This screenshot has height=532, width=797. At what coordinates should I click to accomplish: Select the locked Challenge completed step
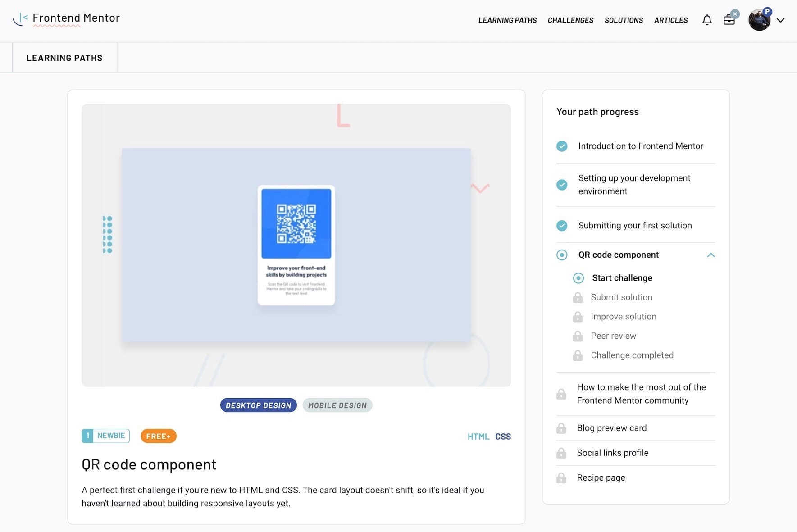coord(632,355)
